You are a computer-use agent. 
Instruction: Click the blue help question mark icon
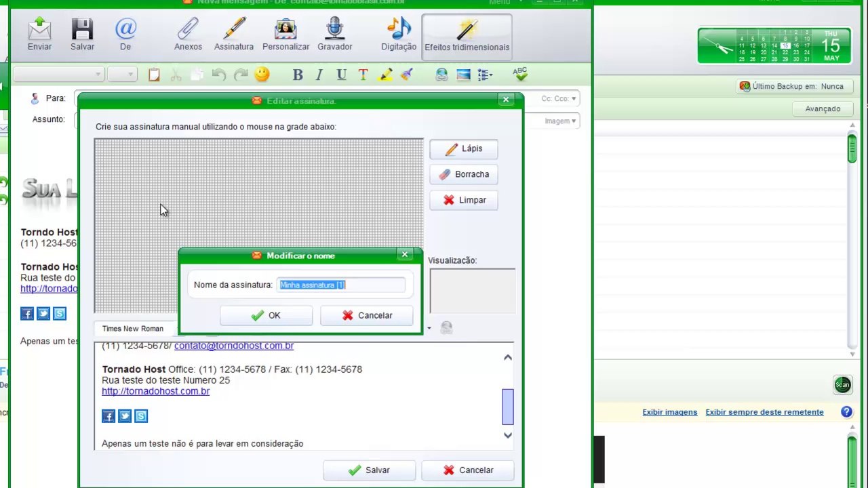[x=846, y=412]
